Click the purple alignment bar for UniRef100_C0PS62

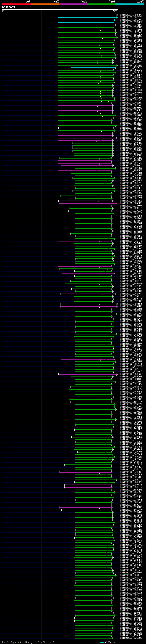click(86, 105)
